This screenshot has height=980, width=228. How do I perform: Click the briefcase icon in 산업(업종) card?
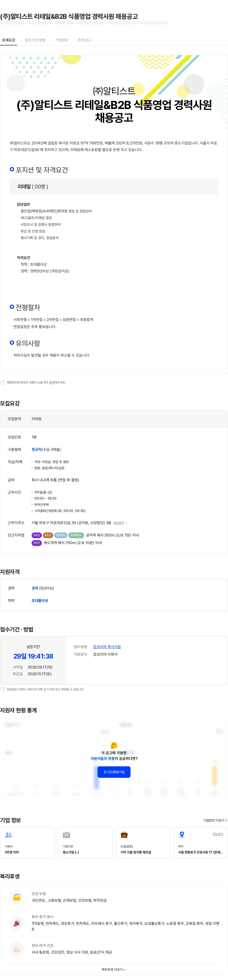pyautogui.click(x=124, y=835)
